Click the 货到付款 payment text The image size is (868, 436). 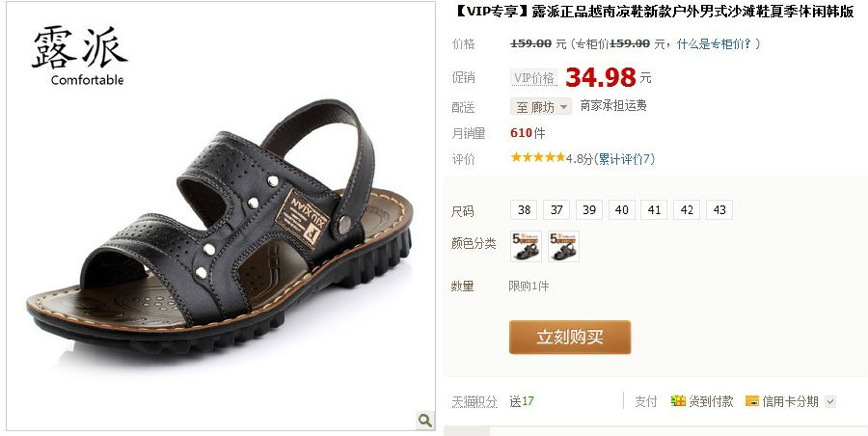[x=711, y=401]
